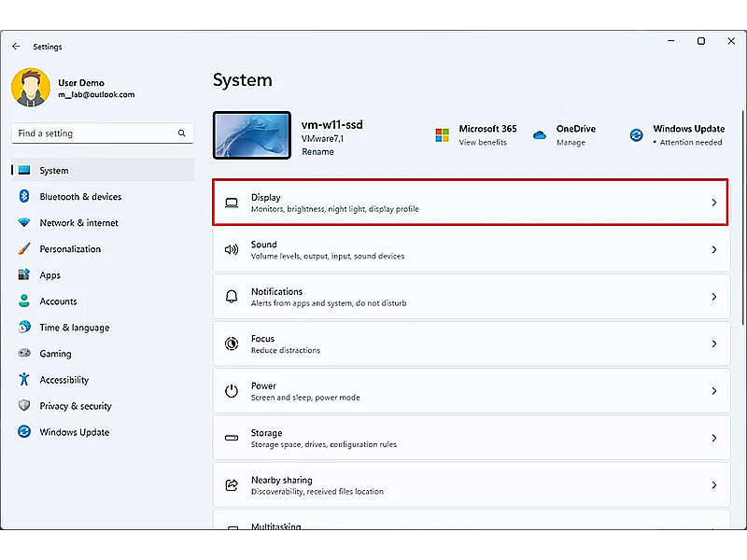
Task: Open Accessibility settings
Action: [x=103, y=380]
